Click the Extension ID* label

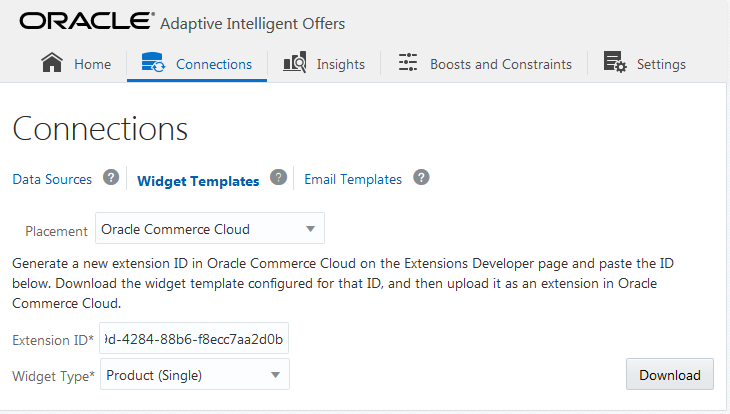click(x=53, y=340)
